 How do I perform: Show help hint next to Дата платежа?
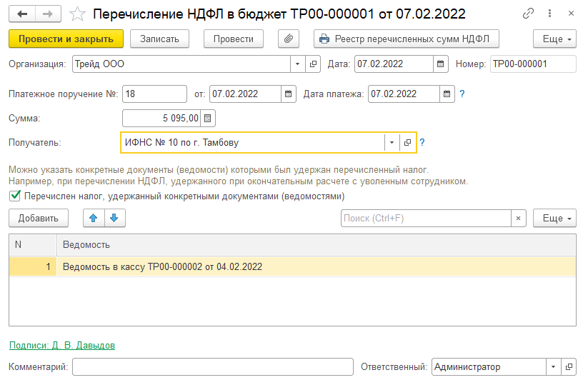[x=462, y=94]
